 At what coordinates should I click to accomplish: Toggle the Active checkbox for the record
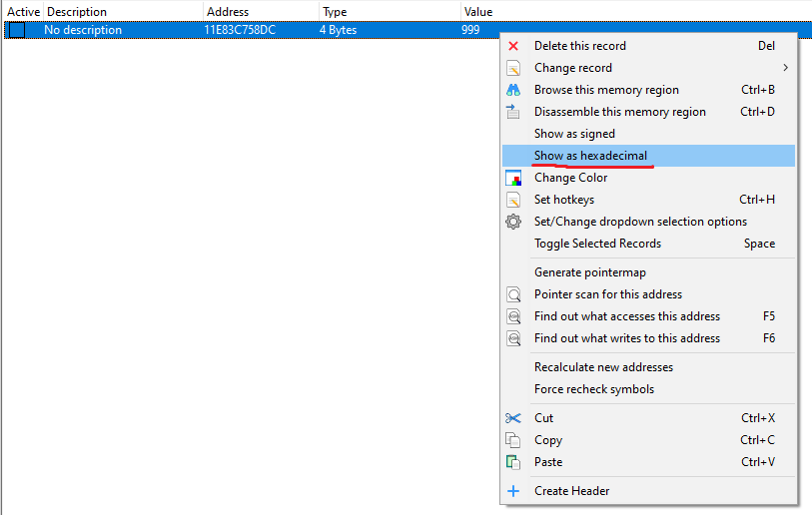tap(17, 30)
